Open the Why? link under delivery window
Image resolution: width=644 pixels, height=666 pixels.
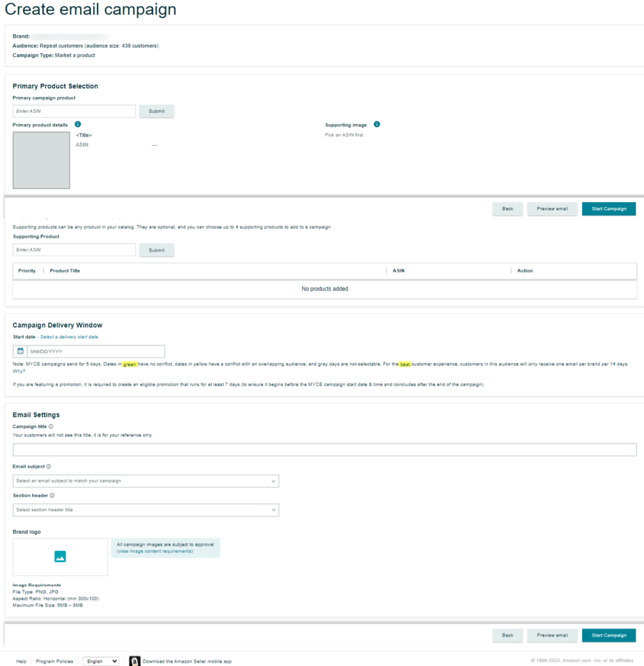pos(19,372)
